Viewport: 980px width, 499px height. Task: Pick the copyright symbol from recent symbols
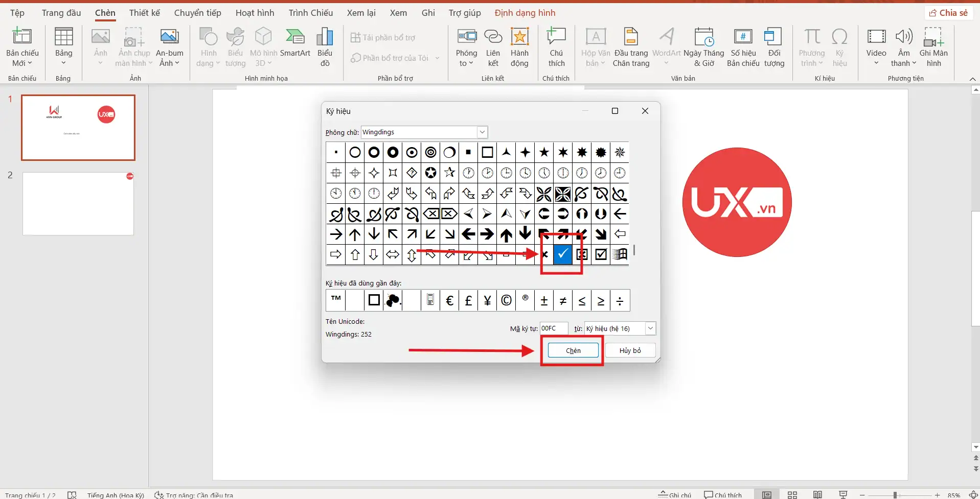(x=506, y=300)
